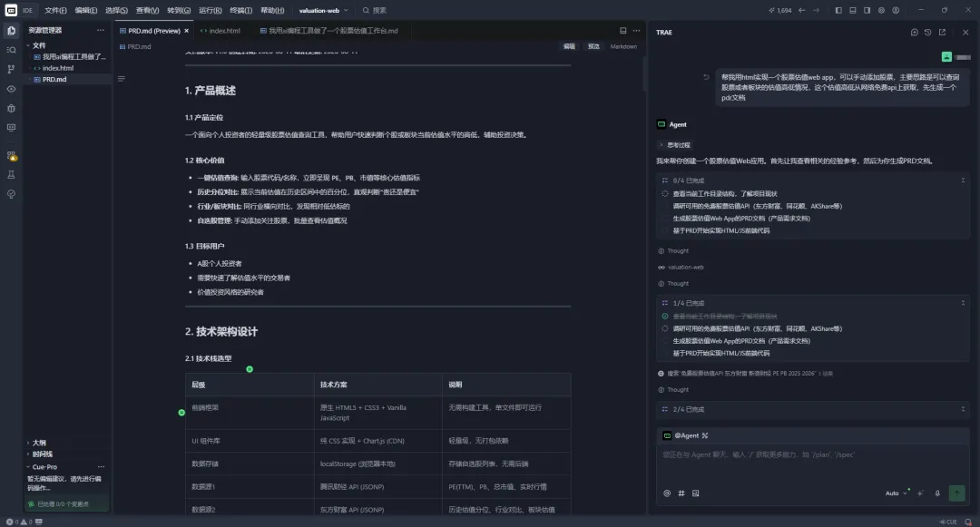The image size is (980, 527).
Task: Open the Extensions view with warning badge
Action: coord(11,156)
